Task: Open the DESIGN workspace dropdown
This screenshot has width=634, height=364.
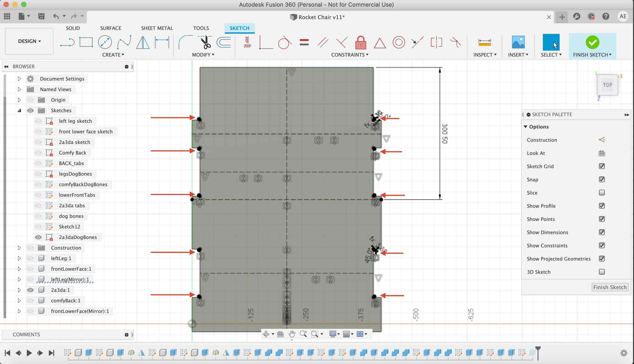Action: [x=29, y=41]
